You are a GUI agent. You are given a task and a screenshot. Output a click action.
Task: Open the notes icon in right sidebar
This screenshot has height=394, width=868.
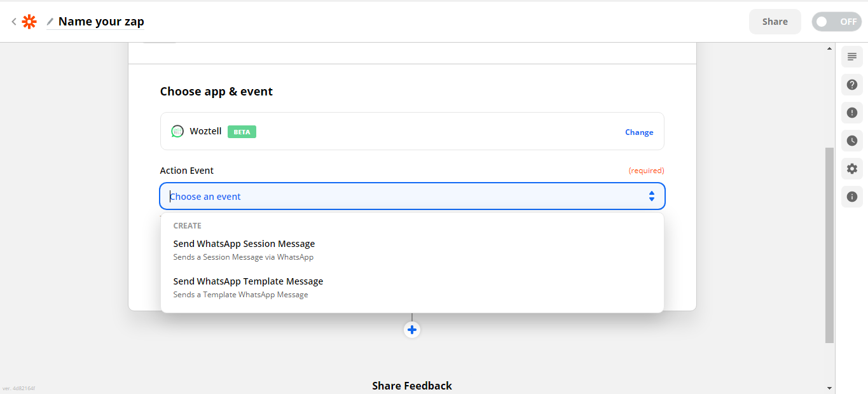[x=852, y=57]
